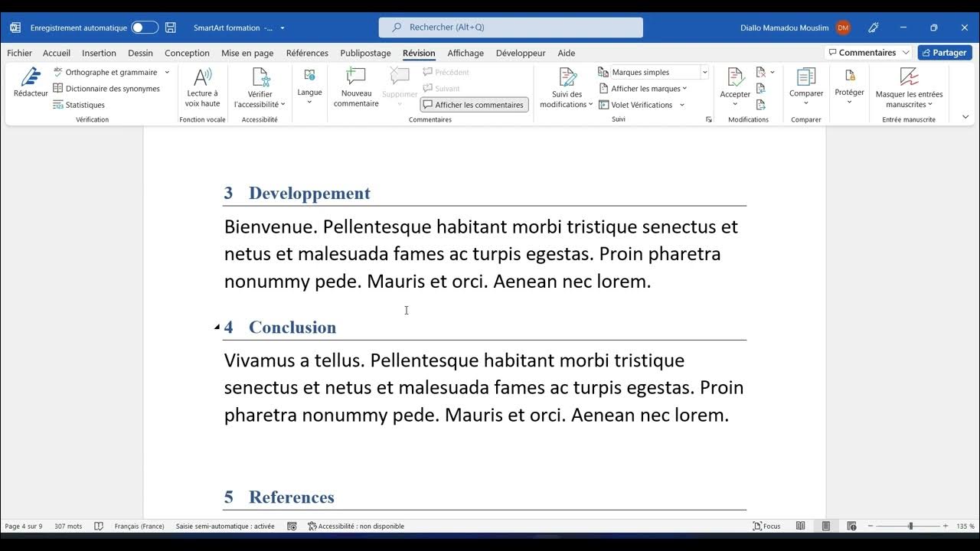Open the Références tab

click(x=307, y=53)
